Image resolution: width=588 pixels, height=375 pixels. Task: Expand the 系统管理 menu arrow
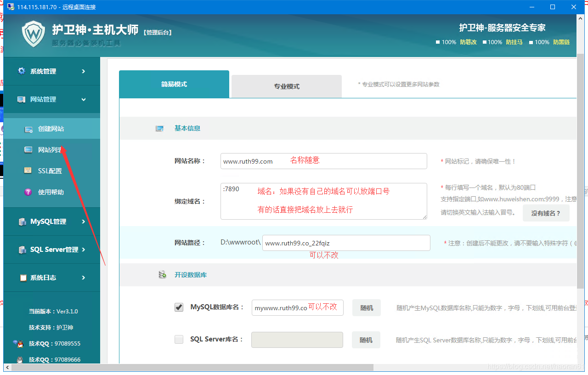point(83,71)
